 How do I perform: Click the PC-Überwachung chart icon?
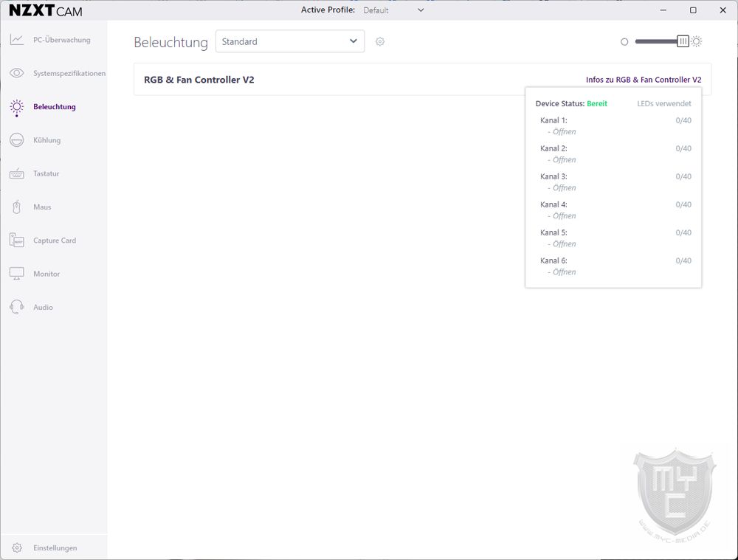[x=16, y=40]
